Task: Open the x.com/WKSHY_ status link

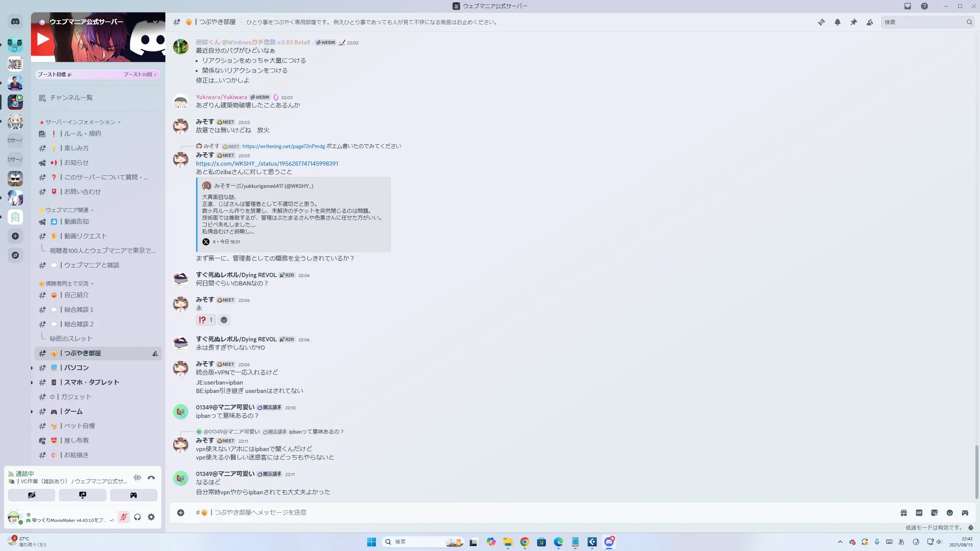Action: (267, 164)
